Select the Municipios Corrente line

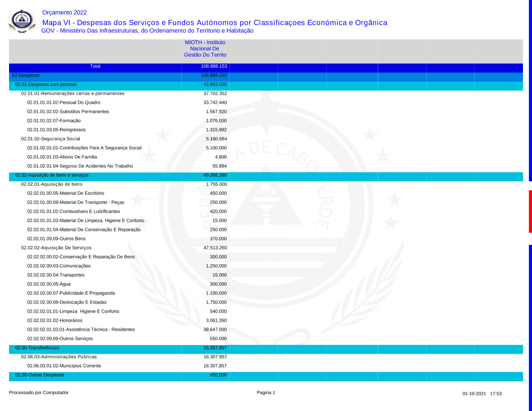(x=64, y=366)
